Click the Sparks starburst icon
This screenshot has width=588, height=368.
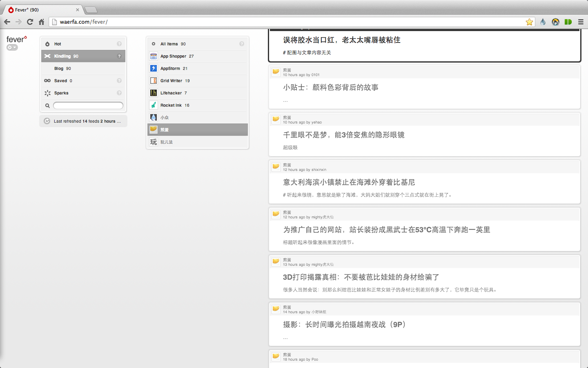click(47, 93)
